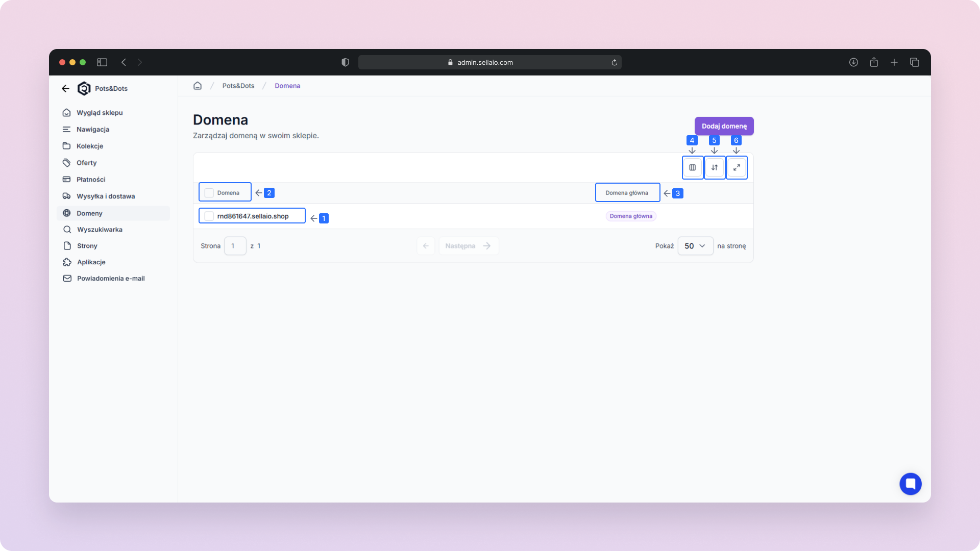Image resolution: width=980 pixels, height=551 pixels.
Task: Click back arrow next to Pots&Dots logo
Action: [x=65, y=88]
